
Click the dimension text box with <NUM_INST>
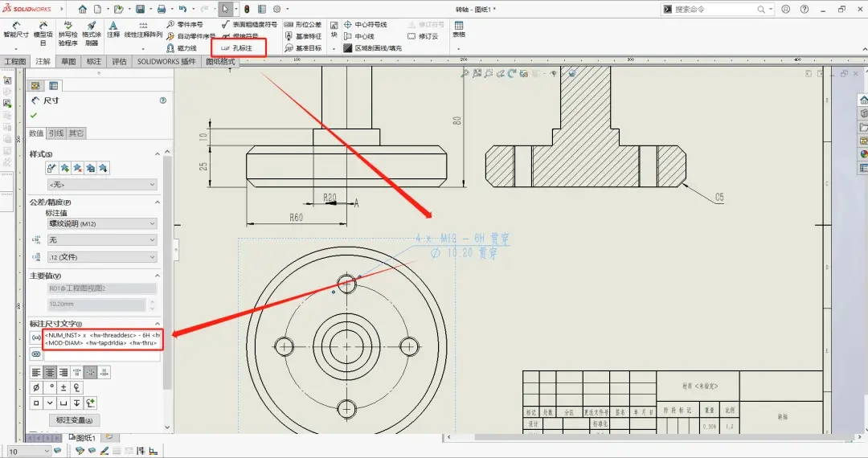pyautogui.click(x=103, y=339)
